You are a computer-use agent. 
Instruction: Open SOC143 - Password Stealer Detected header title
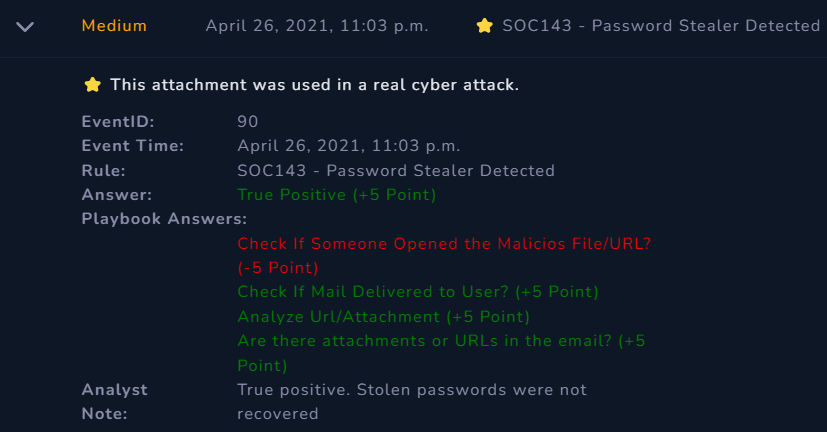pos(661,26)
